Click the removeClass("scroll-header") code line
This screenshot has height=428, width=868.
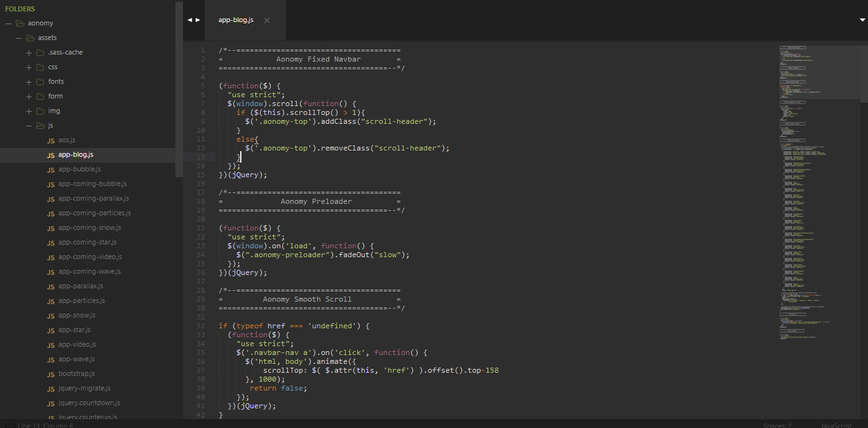pyautogui.click(x=348, y=148)
